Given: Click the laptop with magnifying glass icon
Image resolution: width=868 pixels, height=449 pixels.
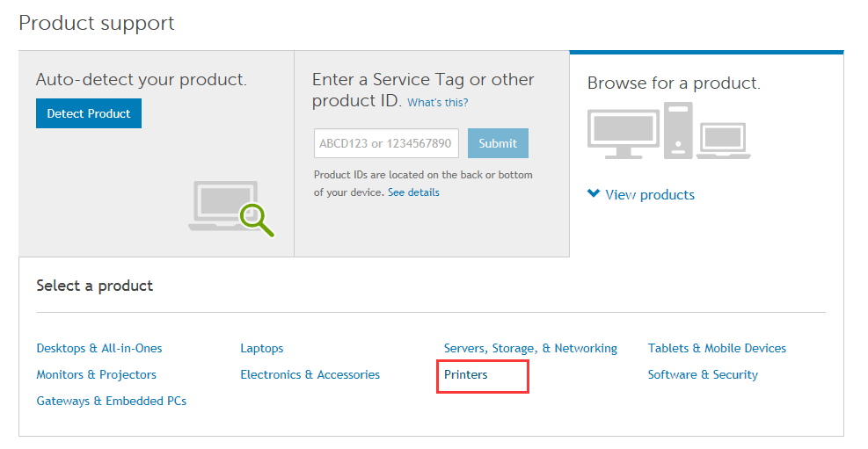Looking at the screenshot, I should point(230,208).
